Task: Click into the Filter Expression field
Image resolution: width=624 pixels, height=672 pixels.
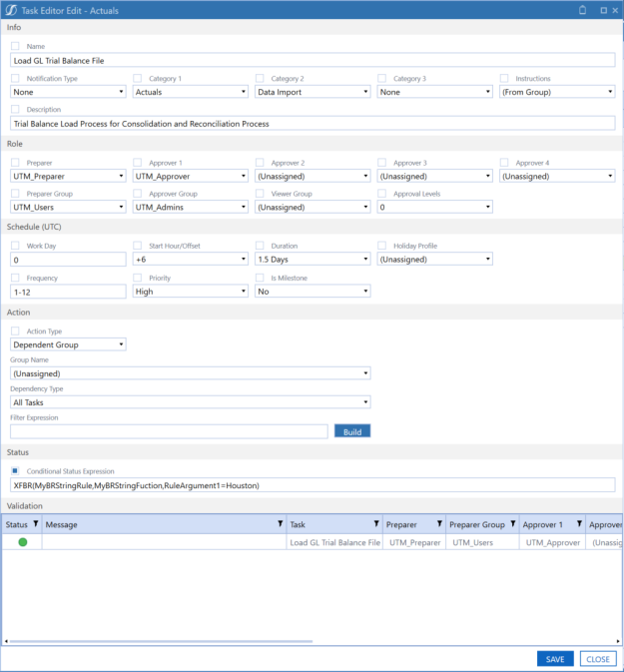Action: [x=169, y=431]
